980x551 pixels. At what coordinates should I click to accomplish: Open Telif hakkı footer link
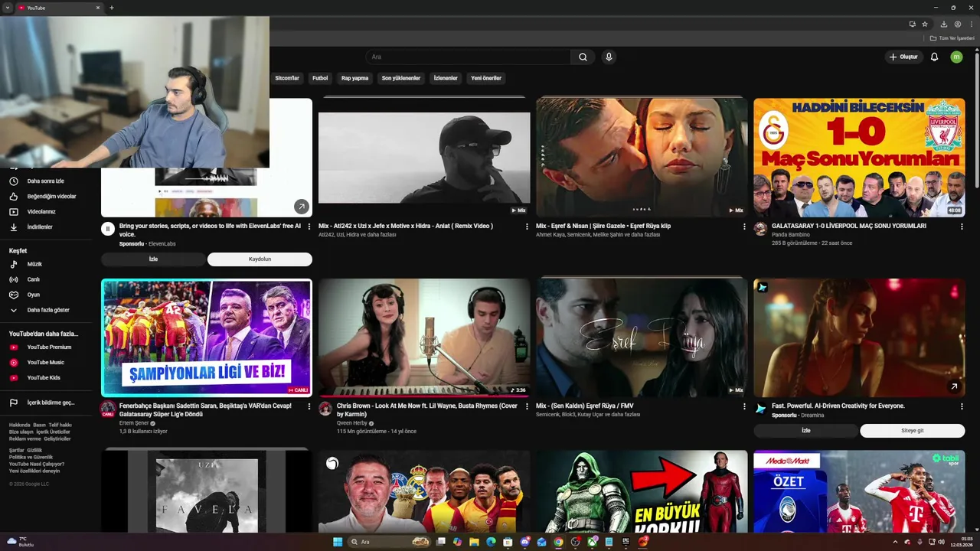60,425
